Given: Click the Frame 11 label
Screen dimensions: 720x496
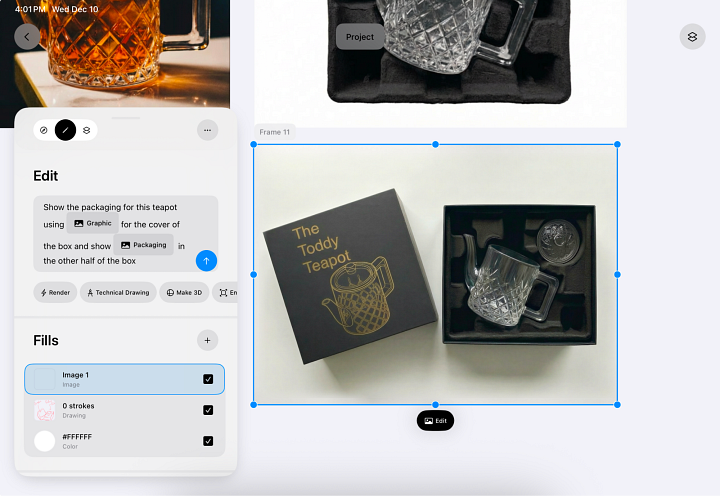Looking at the screenshot, I should point(275,132).
